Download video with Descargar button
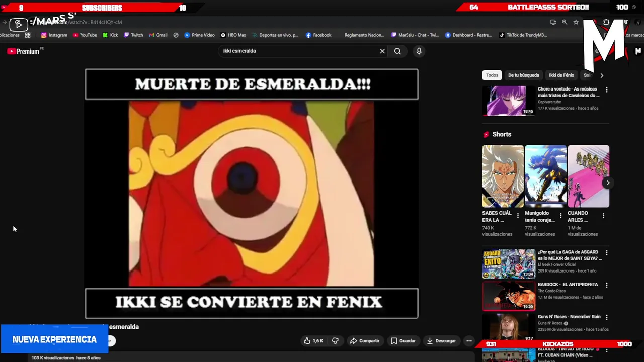 point(441,341)
